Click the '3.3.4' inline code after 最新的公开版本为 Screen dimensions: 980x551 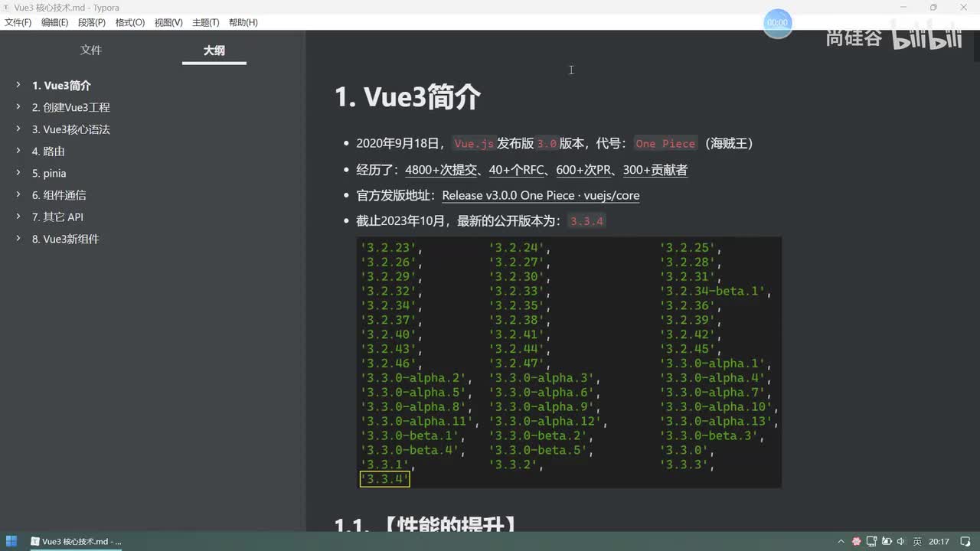(x=587, y=221)
